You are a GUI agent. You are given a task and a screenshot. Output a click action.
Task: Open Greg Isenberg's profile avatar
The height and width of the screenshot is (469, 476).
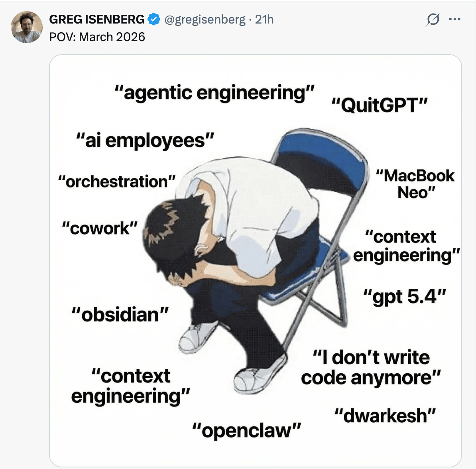pos(27,27)
